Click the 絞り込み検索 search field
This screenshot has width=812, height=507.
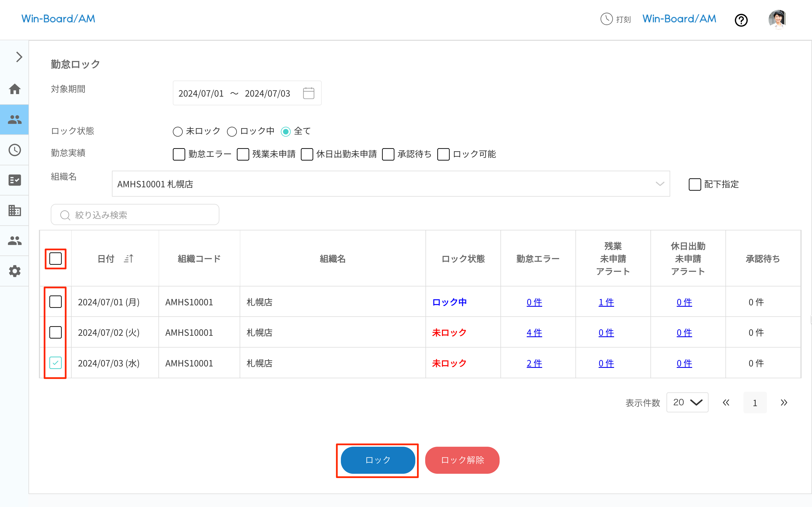[135, 215]
